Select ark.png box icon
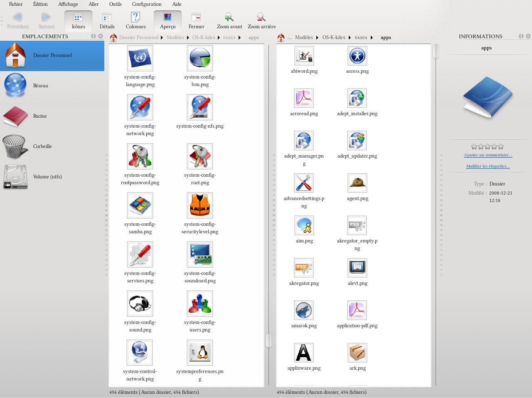 click(357, 353)
